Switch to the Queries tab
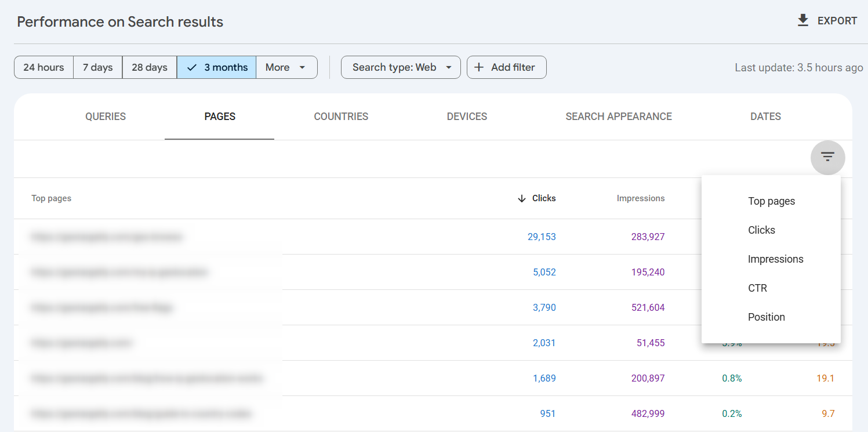Image resolution: width=868 pixels, height=432 pixels. [x=106, y=117]
